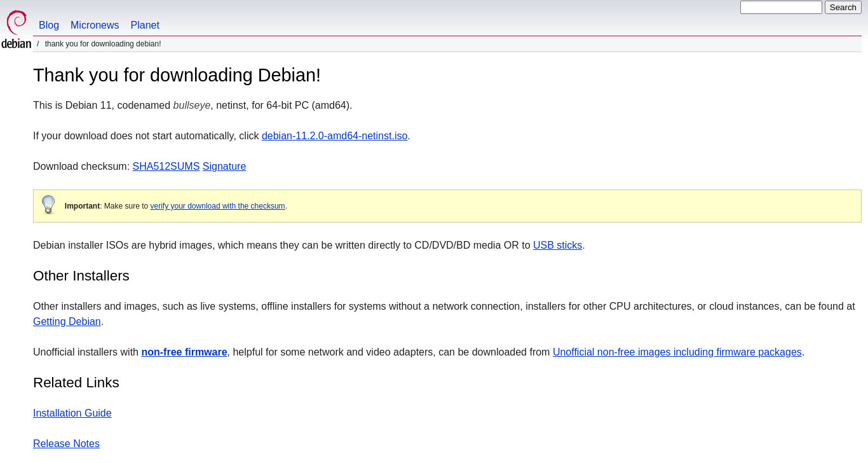Viewport: 868px width, 463px height.
Task: Go to Getting Debian page
Action: click(67, 322)
